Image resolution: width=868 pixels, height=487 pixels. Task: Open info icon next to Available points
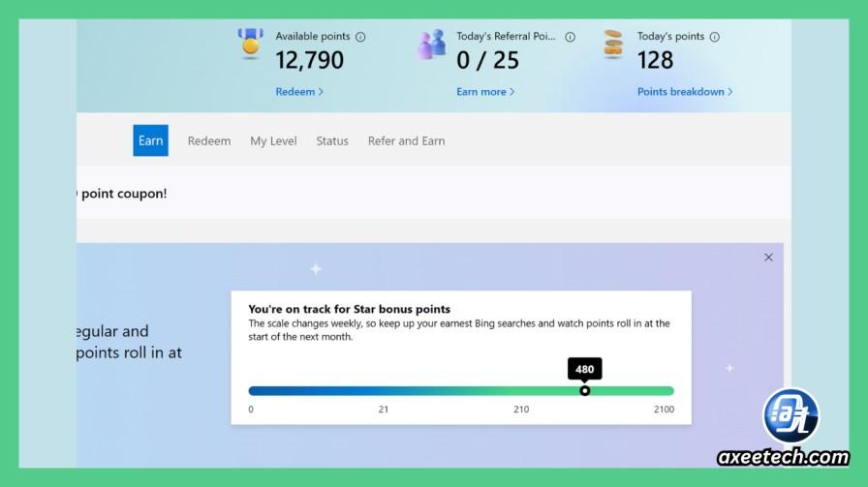point(360,37)
